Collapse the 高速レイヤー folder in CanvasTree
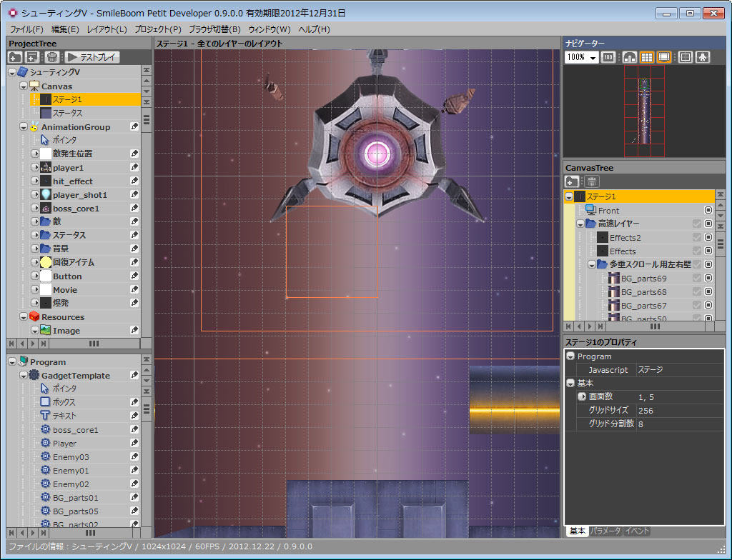 [580, 224]
